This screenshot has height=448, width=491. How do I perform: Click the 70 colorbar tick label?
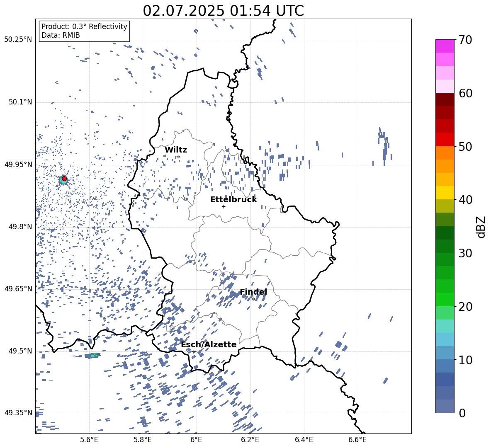point(465,40)
